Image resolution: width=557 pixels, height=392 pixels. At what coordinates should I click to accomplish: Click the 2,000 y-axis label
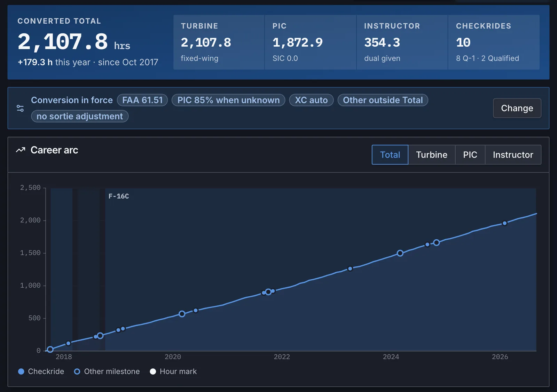tap(30, 220)
